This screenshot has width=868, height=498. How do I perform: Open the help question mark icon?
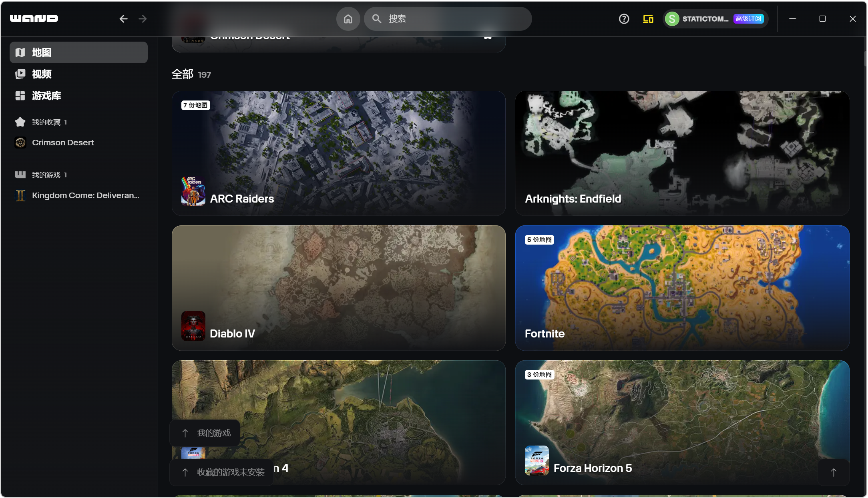624,19
